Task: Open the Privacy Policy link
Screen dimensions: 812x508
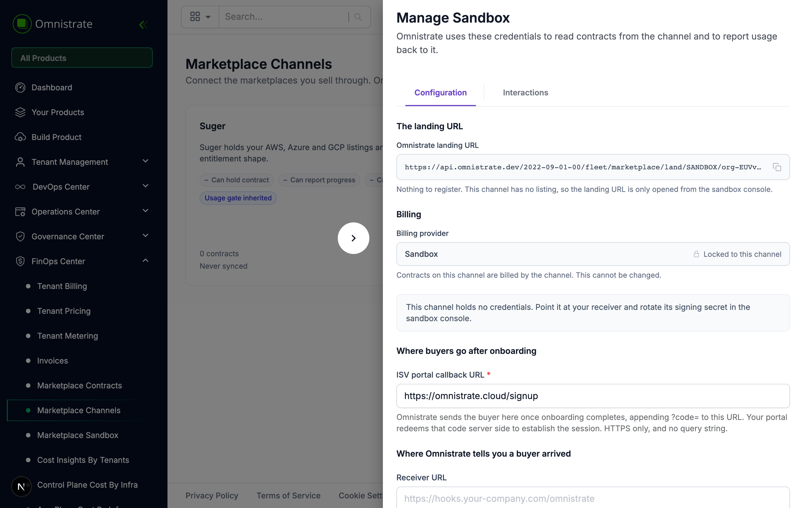Action: pos(212,496)
